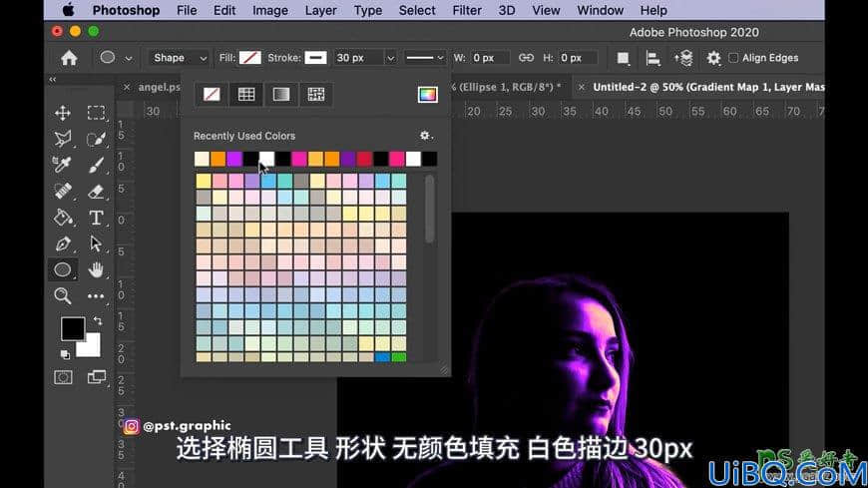
Task: Select the Type tool
Action: [96, 218]
